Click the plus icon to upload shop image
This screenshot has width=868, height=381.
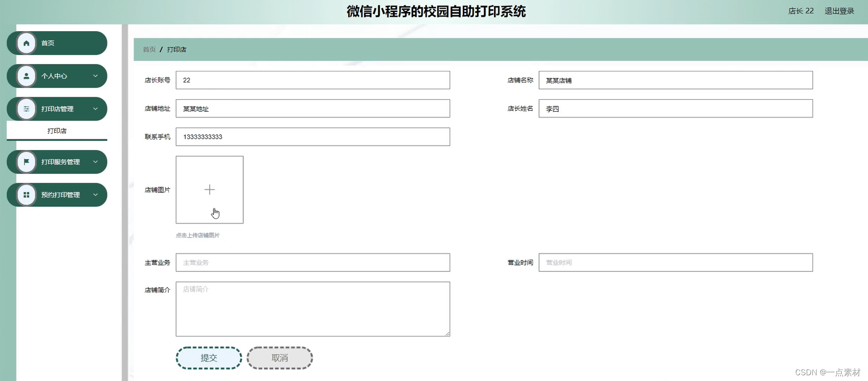pyautogui.click(x=210, y=190)
